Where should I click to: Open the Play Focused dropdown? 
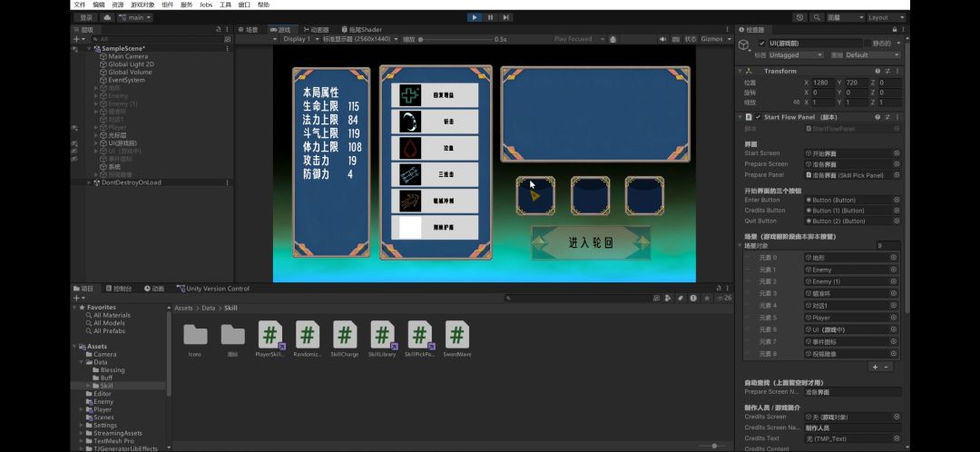[579, 39]
